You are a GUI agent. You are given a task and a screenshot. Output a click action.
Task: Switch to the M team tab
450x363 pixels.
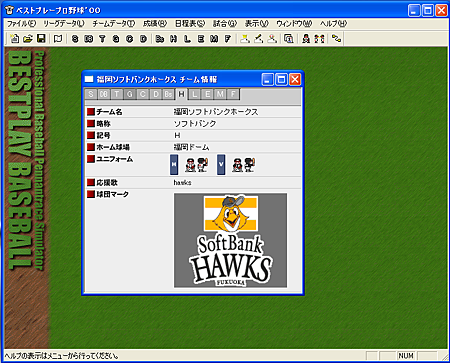pos(220,94)
